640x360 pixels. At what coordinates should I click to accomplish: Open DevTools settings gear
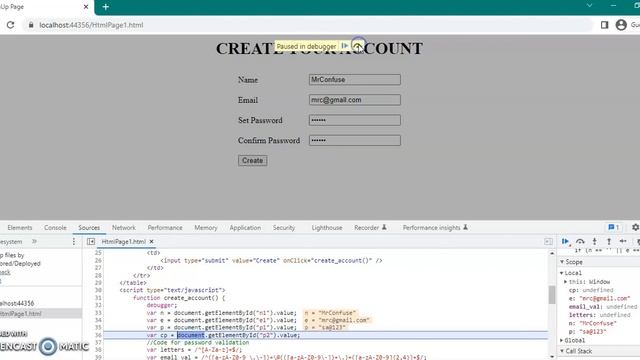click(x=636, y=227)
